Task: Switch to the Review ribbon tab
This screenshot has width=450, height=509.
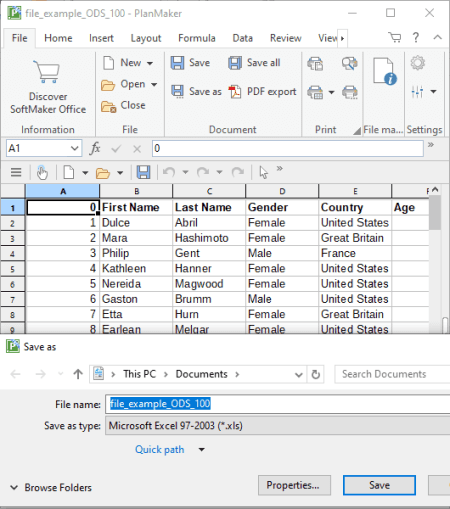Action: pos(286,38)
